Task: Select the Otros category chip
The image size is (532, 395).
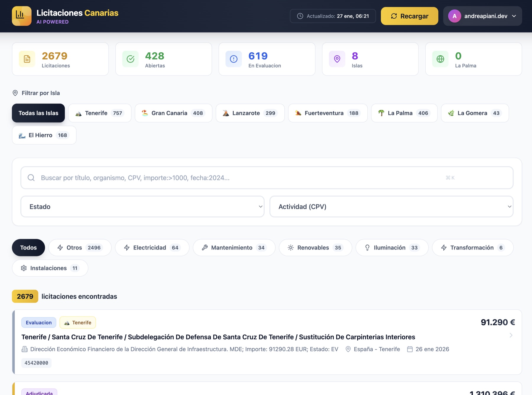Action: tap(80, 248)
